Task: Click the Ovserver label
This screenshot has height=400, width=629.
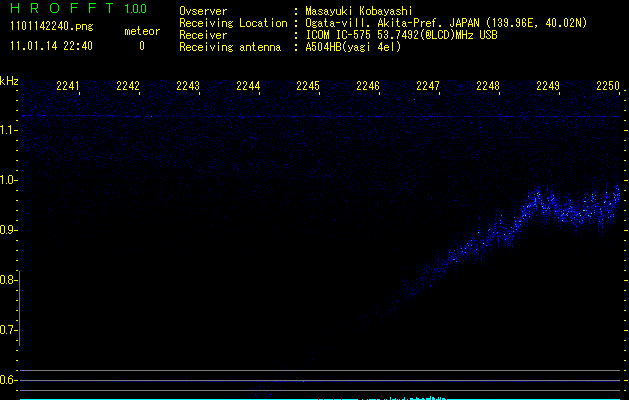Action: pyautogui.click(x=203, y=11)
